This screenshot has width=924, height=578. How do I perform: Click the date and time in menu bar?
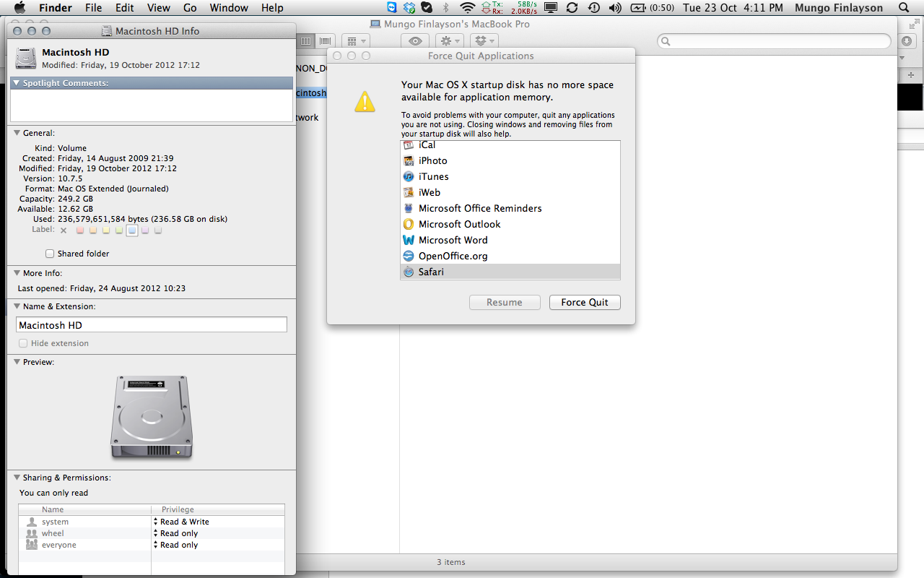[733, 8]
